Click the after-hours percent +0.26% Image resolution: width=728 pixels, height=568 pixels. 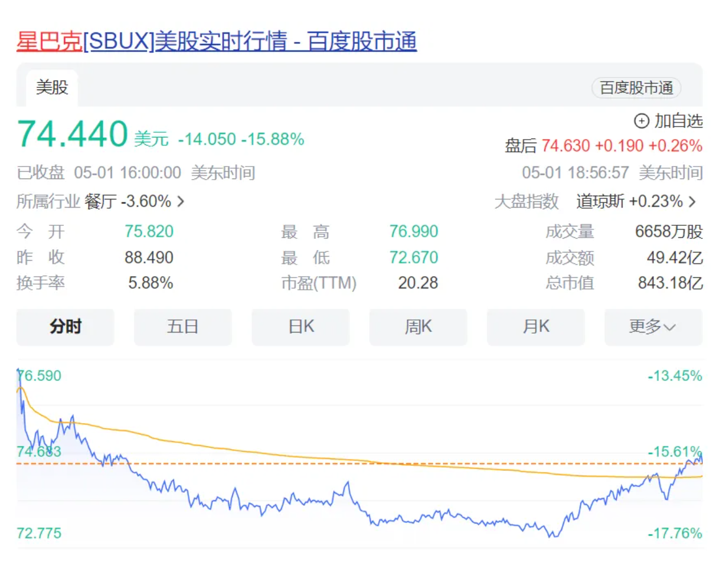pos(676,145)
